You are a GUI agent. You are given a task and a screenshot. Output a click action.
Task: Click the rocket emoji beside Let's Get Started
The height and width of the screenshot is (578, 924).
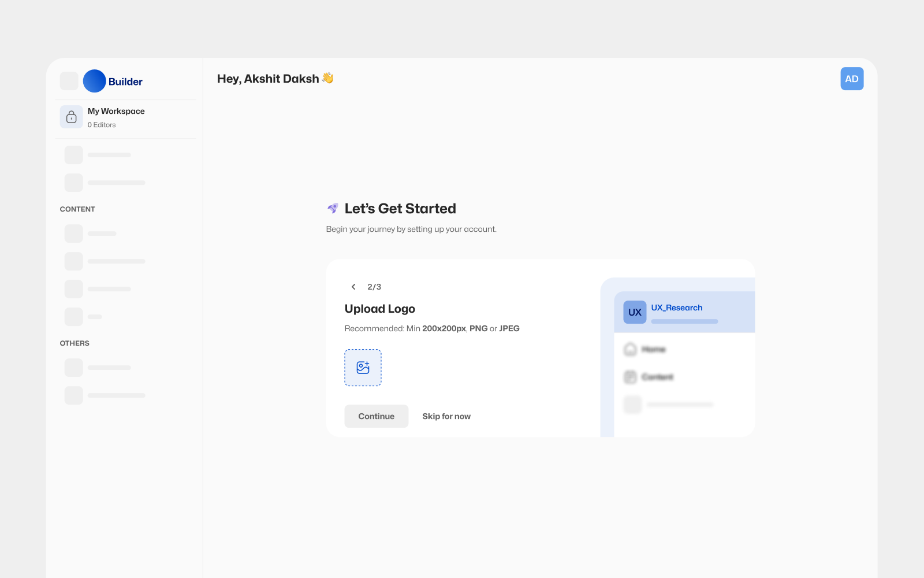(x=332, y=208)
